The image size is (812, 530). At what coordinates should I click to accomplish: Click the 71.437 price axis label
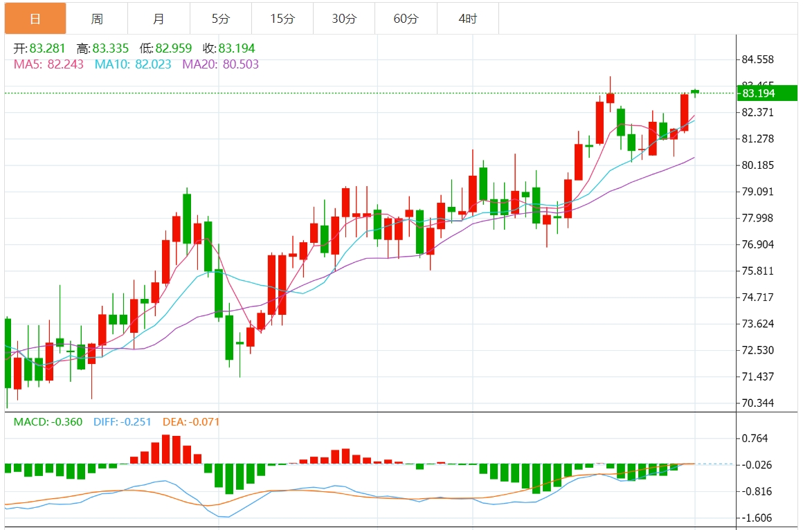[x=757, y=376]
